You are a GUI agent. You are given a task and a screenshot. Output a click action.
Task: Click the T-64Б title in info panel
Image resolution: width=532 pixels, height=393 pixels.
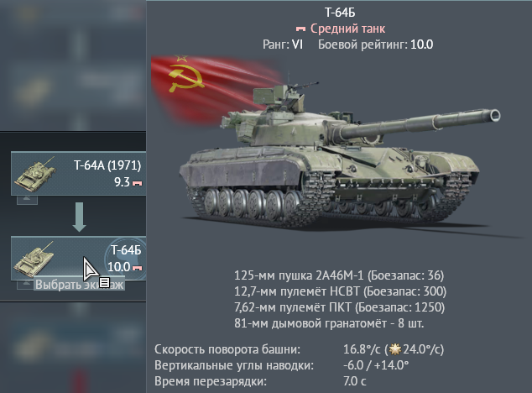[340, 13]
